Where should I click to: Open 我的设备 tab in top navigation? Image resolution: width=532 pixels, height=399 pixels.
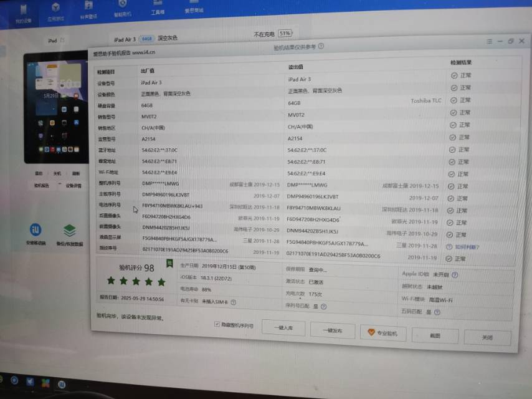pyautogui.click(x=23, y=14)
